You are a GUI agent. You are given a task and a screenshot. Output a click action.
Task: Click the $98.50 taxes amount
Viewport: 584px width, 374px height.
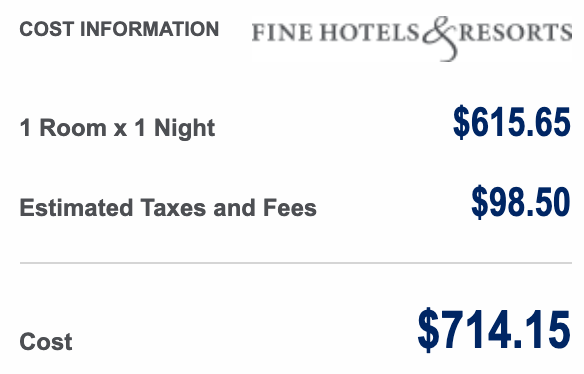click(x=521, y=202)
